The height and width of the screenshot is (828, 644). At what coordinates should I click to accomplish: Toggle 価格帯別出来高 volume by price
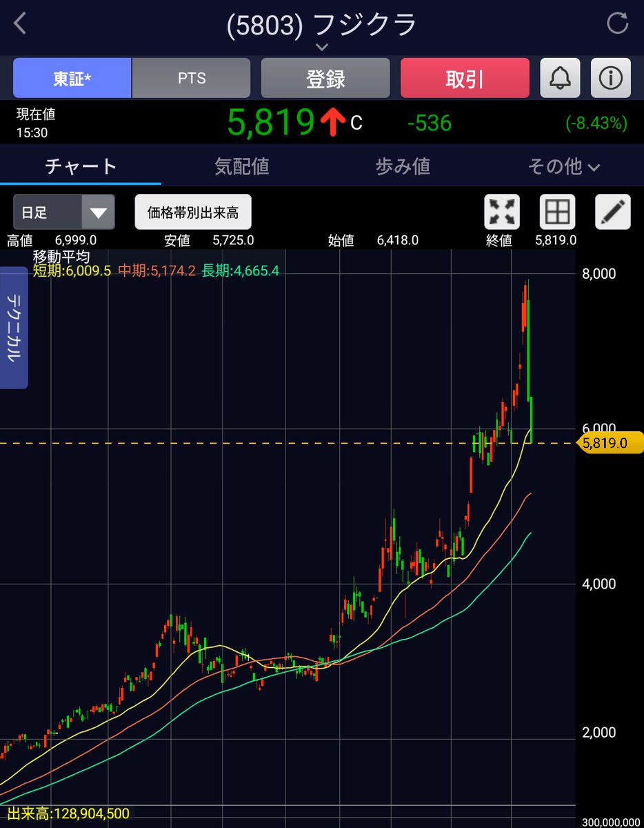click(193, 212)
